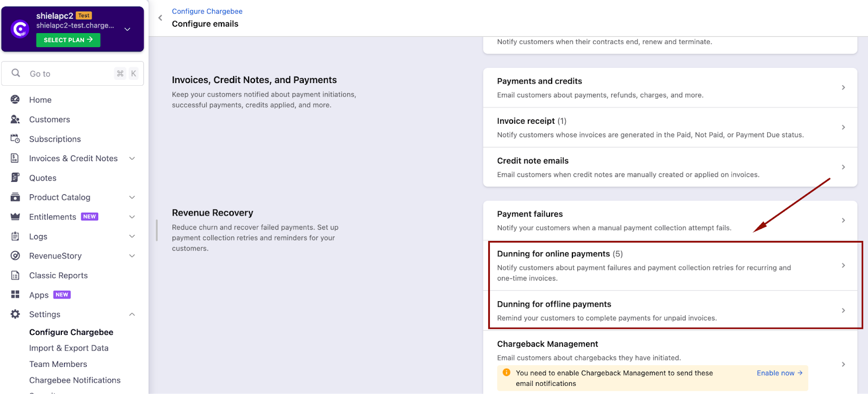The image size is (868, 394).
Task: Click the Apps grid icon
Action: pyautogui.click(x=15, y=295)
